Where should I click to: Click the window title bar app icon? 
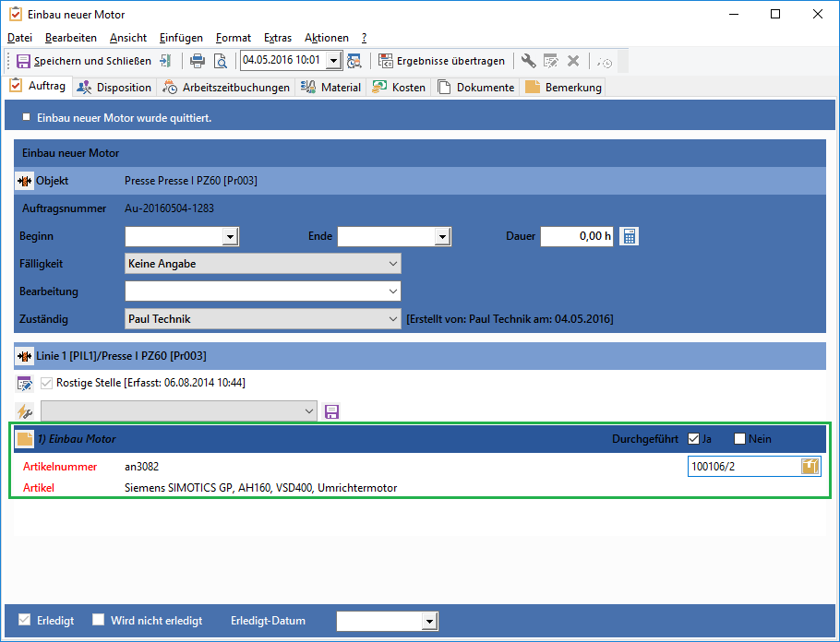16,15
